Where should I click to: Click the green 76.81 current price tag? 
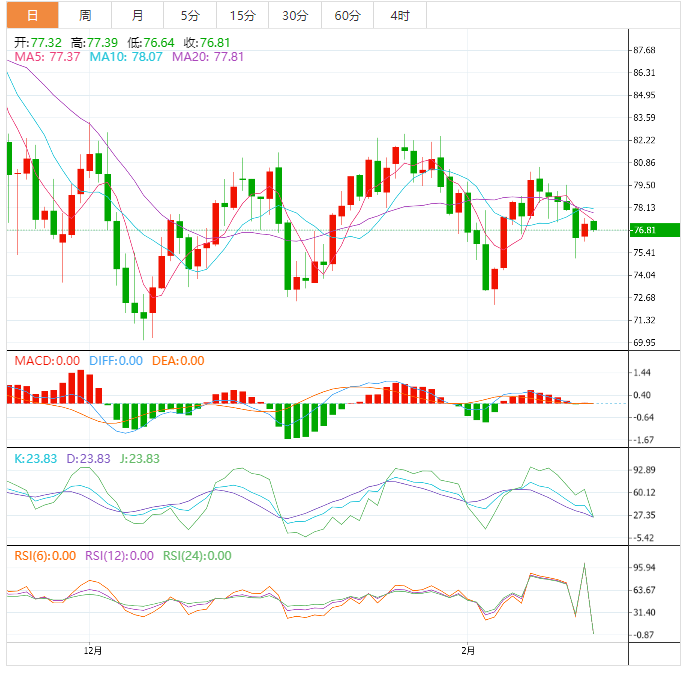point(653,230)
